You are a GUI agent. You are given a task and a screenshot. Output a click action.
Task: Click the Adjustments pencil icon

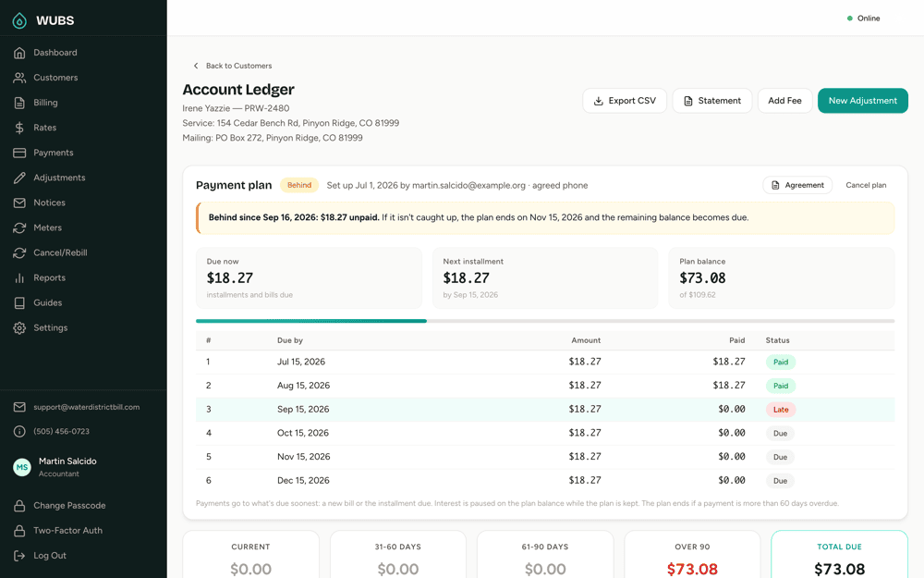(19, 178)
